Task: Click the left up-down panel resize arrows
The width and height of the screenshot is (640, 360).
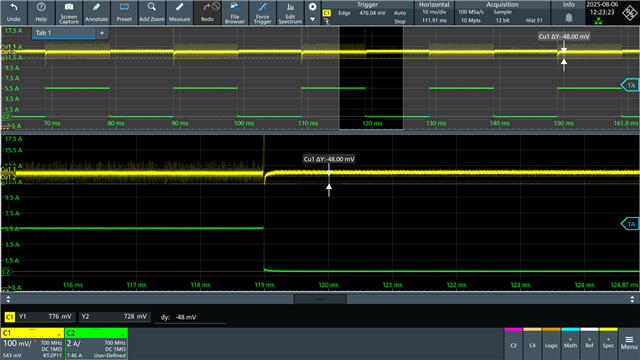Action: [x=8, y=299]
